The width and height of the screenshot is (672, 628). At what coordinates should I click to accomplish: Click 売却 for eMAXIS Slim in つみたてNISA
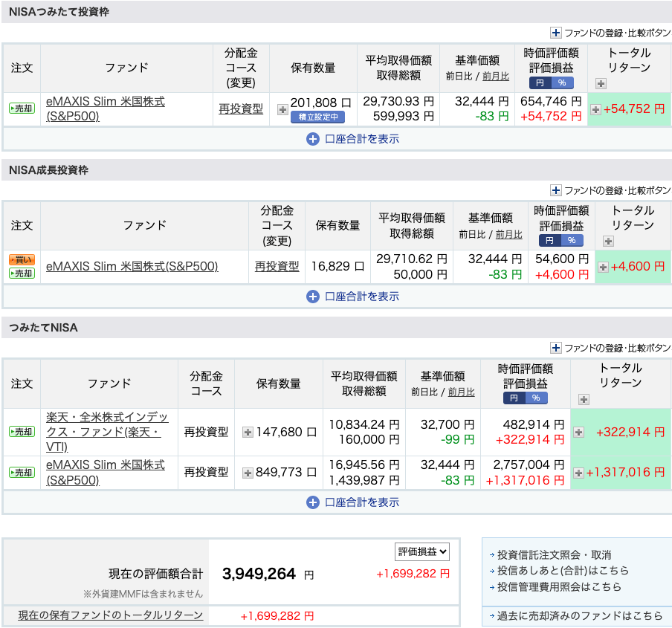[22, 473]
